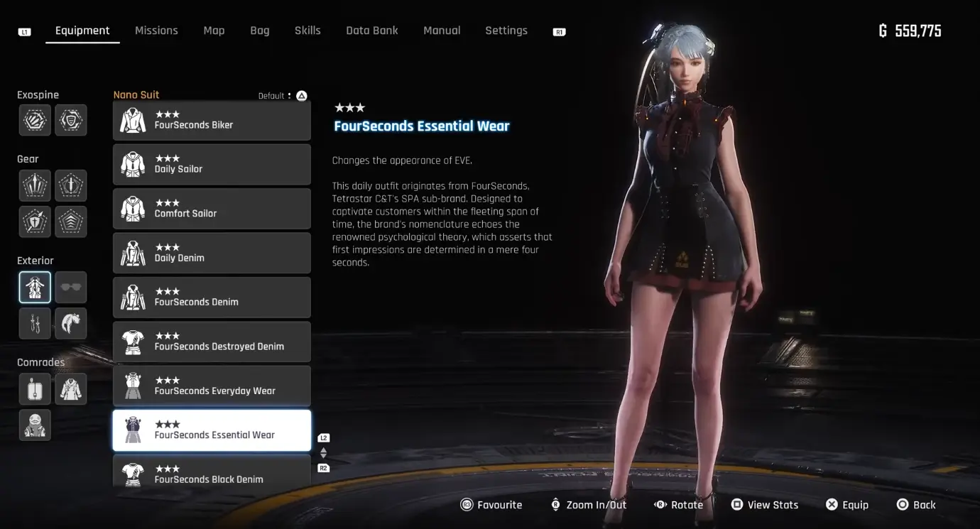
Task: Click "Changes the appearance of EVE." text
Action: [x=402, y=160]
